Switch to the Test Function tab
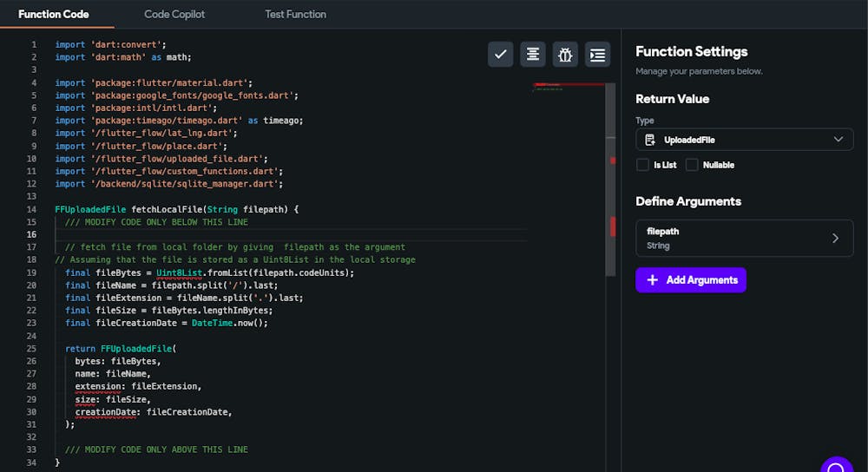The width and height of the screenshot is (868, 472). click(295, 15)
